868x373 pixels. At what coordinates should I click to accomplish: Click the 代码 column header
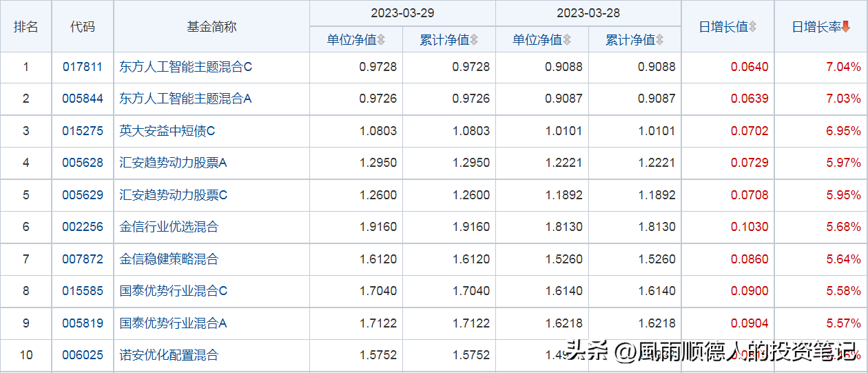click(83, 27)
